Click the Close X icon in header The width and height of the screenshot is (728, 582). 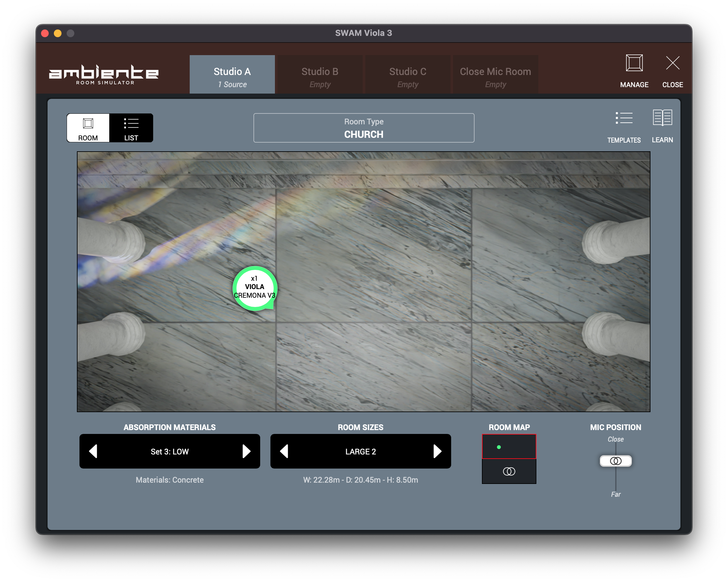(x=672, y=63)
